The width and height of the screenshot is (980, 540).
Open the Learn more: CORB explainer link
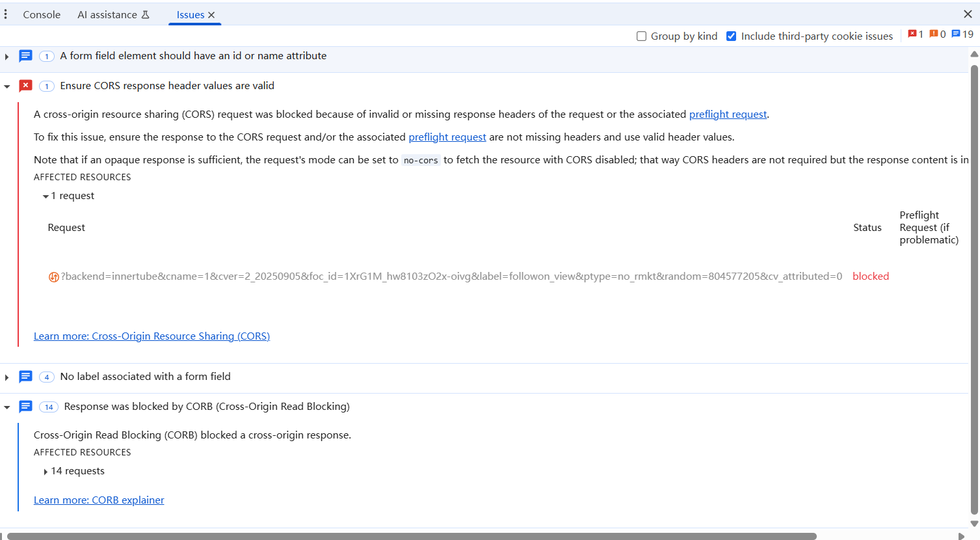coord(99,500)
